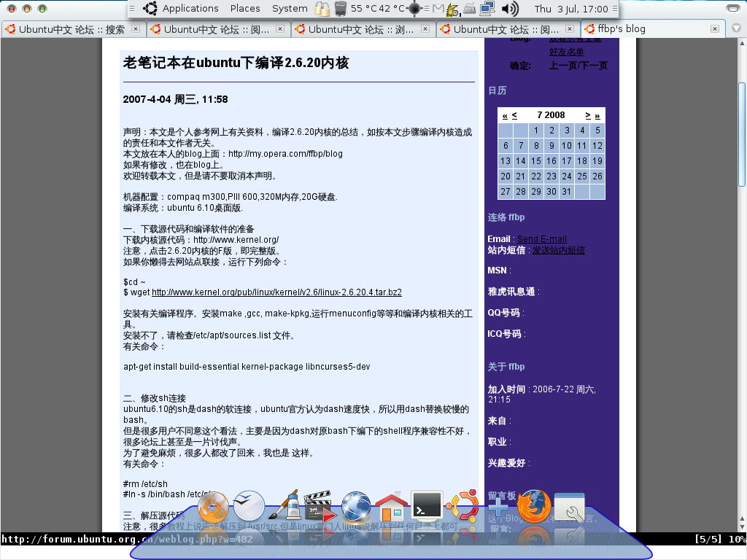Image resolution: width=747 pixels, height=560 pixels.
Task: Click the keyboard tray icon in the panel
Action: [470, 8]
